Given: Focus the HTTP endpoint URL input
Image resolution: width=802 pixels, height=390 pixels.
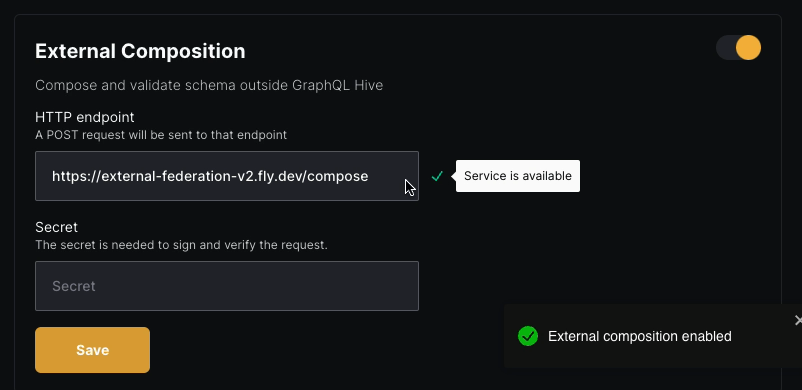Looking at the screenshot, I should 227,176.
